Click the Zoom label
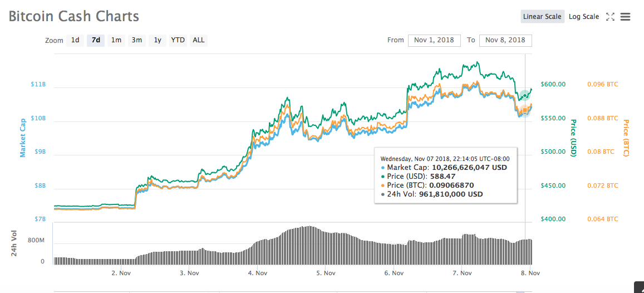Image resolution: width=644 pixels, height=293 pixels. [x=54, y=40]
